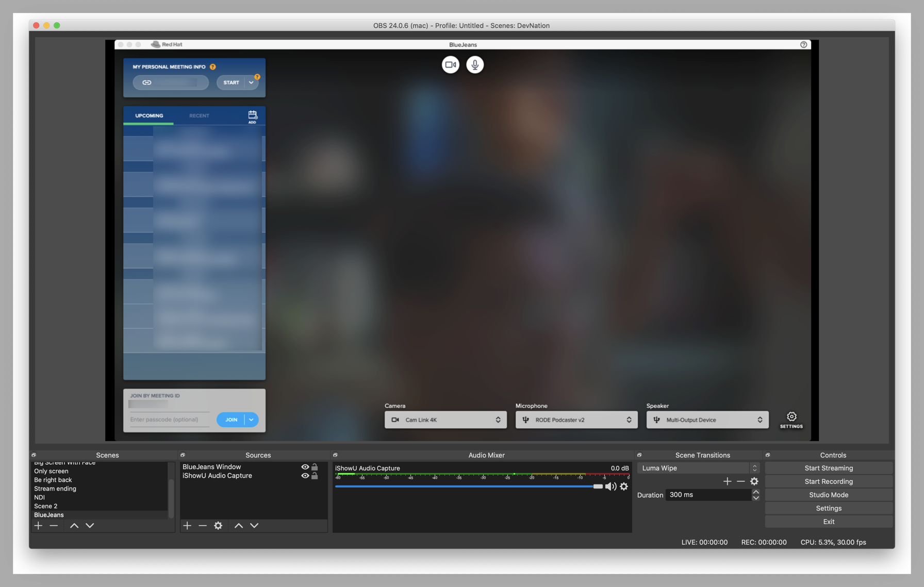Add a new source with plus

[x=187, y=525]
